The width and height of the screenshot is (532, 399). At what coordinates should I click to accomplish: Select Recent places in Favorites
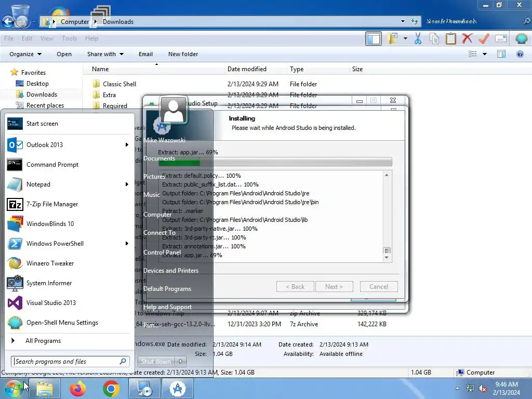pyautogui.click(x=45, y=105)
